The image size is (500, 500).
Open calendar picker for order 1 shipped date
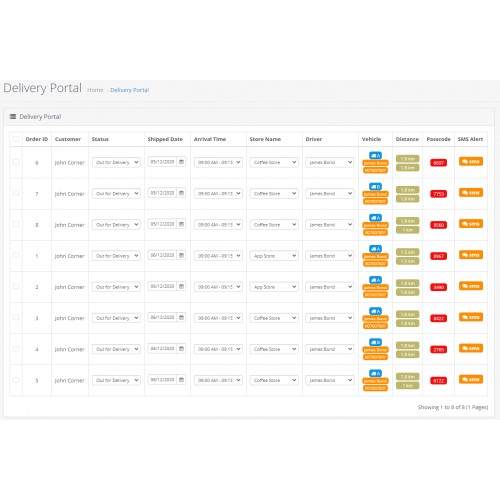coord(181,255)
